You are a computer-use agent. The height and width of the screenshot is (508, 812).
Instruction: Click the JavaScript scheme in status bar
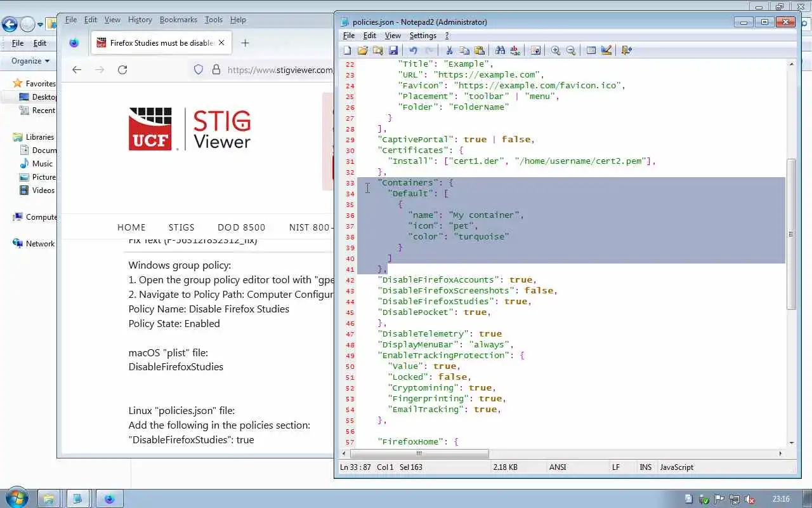click(x=677, y=467)
